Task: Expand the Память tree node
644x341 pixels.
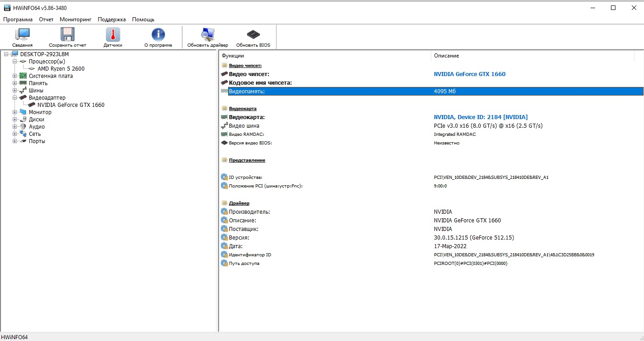Action: pos(15,83)
